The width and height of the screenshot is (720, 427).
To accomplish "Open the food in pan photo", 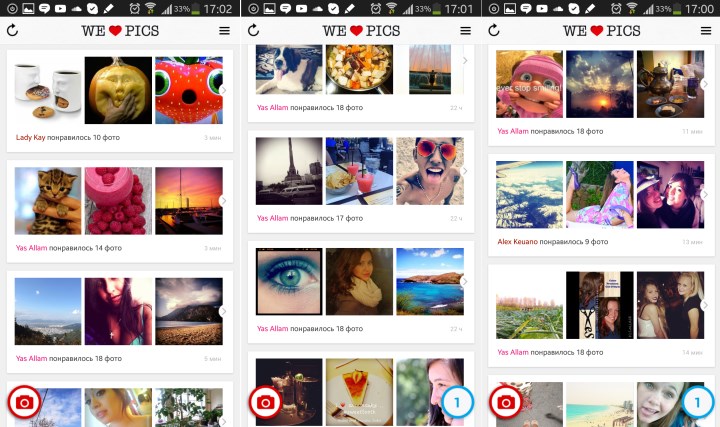I will pos(359,69).
